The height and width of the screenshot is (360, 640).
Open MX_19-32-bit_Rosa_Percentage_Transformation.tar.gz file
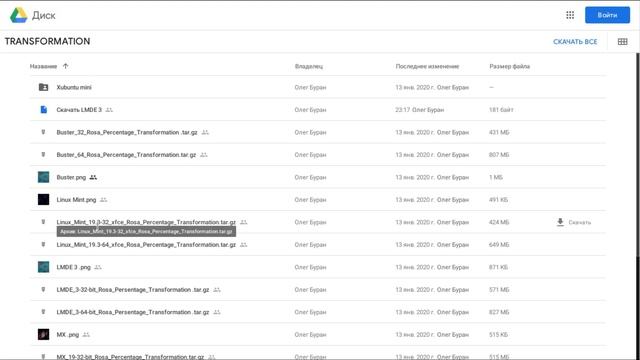click(130, 357)
